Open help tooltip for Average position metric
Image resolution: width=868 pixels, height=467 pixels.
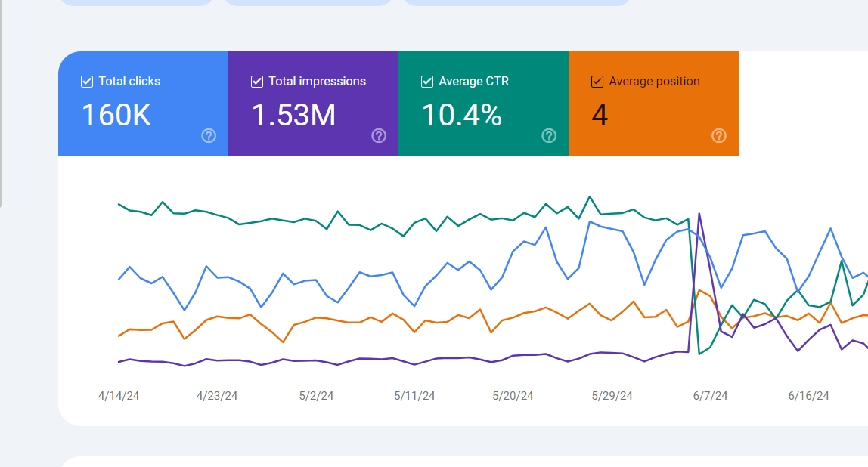[718, 137]
